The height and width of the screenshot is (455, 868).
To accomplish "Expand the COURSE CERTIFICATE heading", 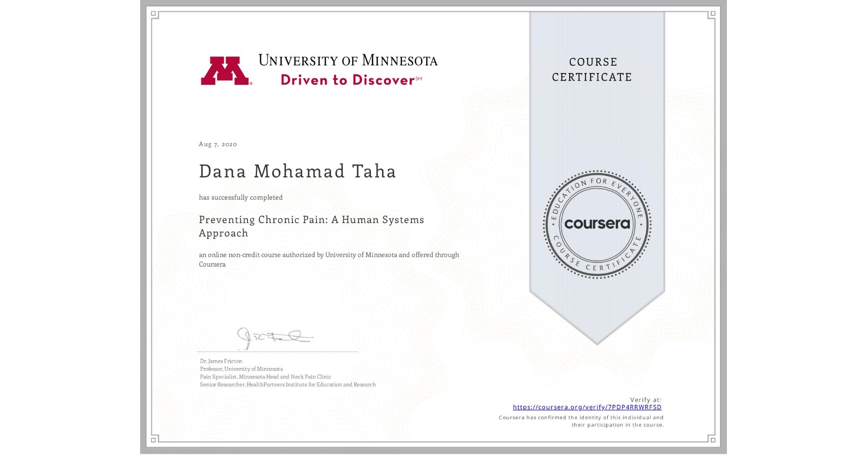I will click(593, 70).
